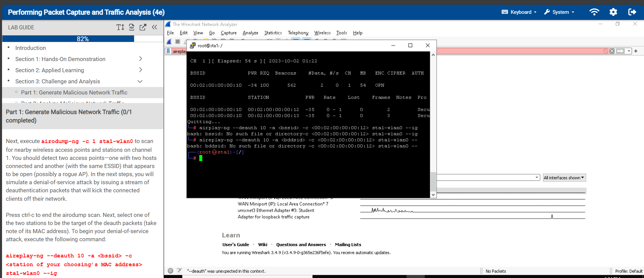Image resolution: width=644 pixels, height=278 pixels.
Task: Check the wifi connection status icon
Action: point(594,12)
